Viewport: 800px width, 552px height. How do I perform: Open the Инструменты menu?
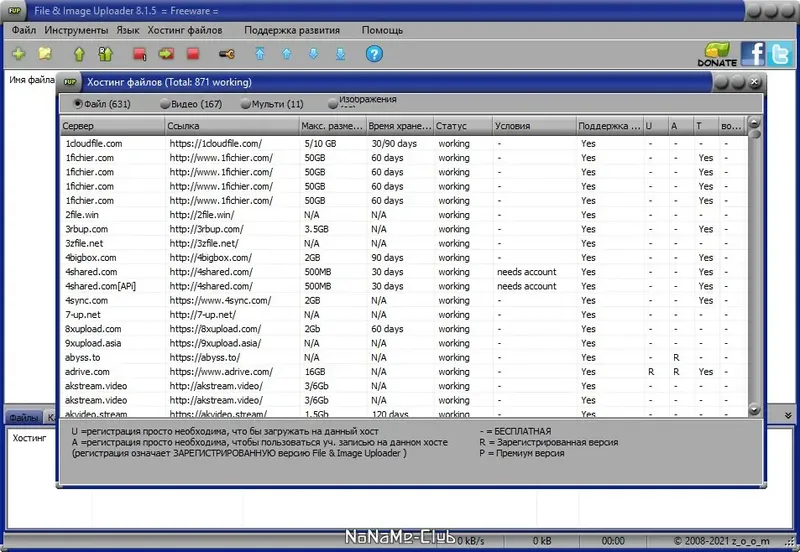point(76,30)
